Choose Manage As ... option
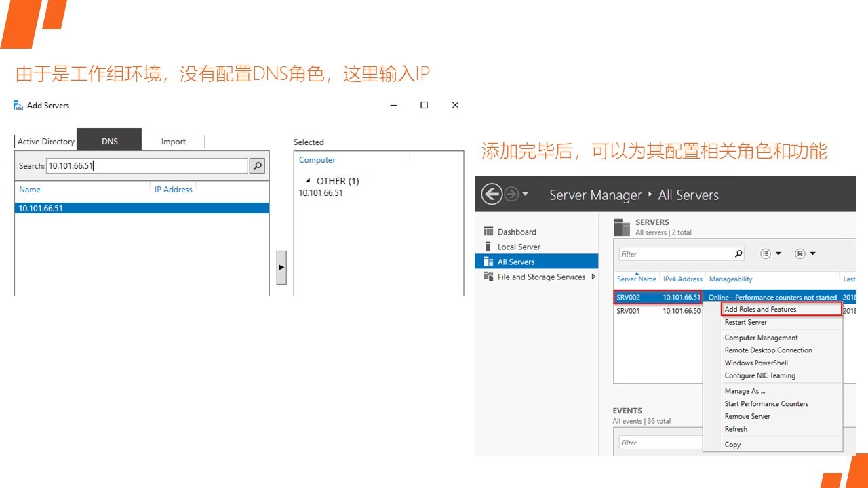The image size is (868, 488). (745, 391)
